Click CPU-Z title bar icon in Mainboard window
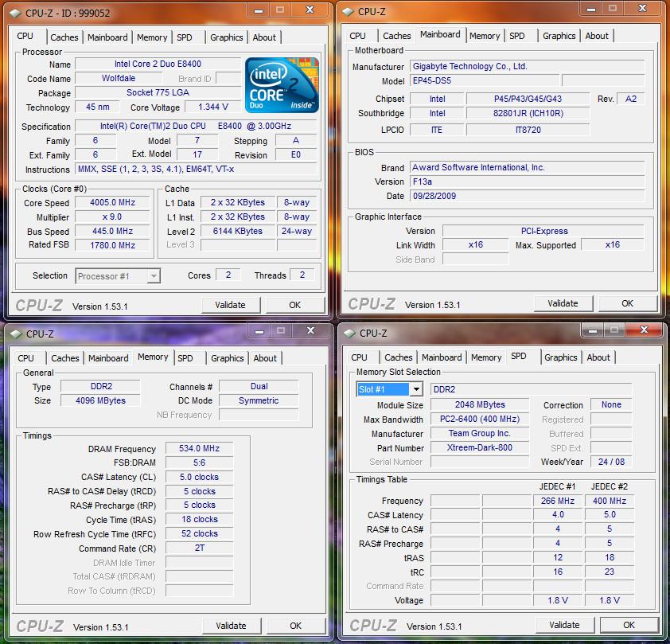 (x=349, y=11)
